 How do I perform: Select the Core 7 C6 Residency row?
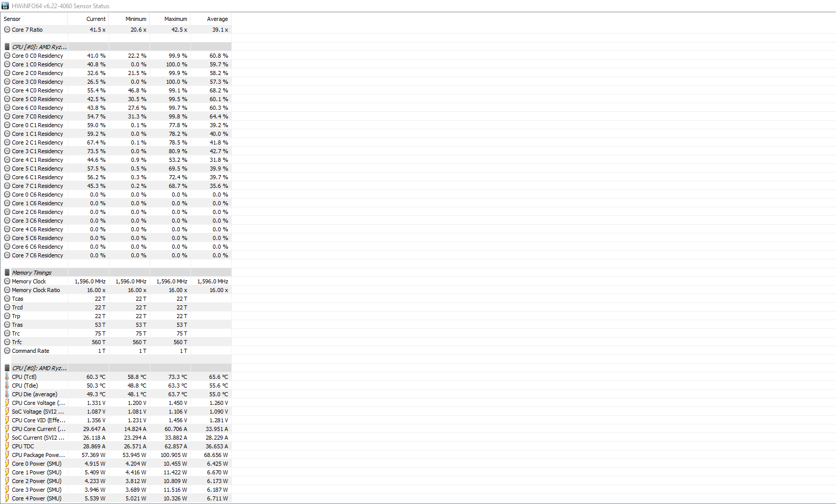pyautogui.click(x=37, y=255)
